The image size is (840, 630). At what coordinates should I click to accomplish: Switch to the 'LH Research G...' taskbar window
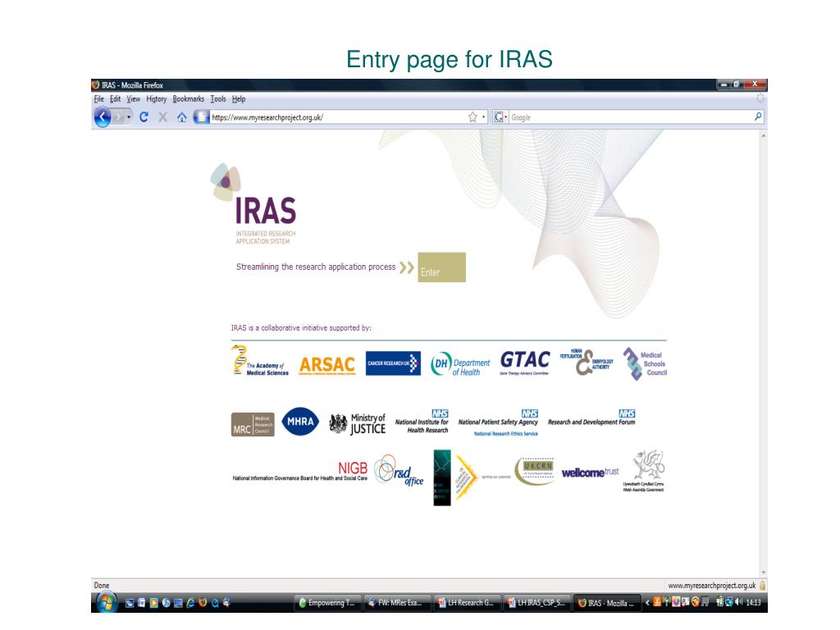(x=467, y=603)
